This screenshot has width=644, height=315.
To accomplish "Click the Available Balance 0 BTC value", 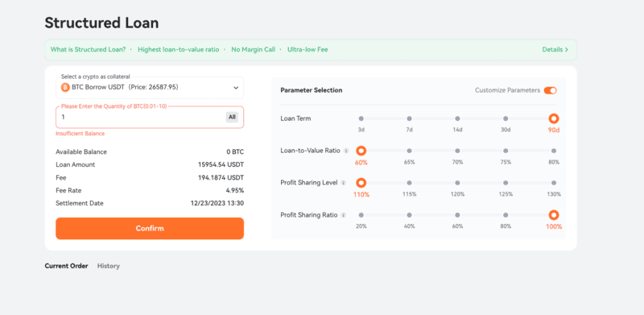I will click(x=235, y=152).
